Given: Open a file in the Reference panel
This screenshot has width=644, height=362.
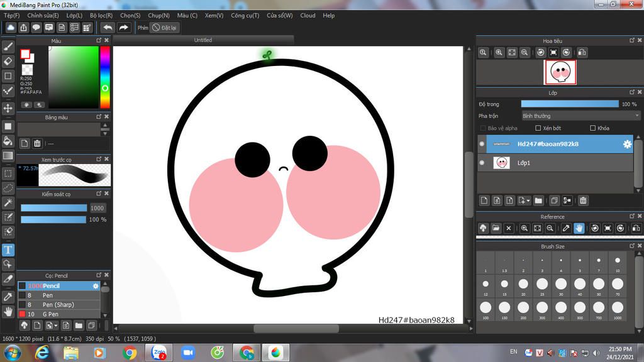Looking at the screenshot, I should (x=496, y=228).
